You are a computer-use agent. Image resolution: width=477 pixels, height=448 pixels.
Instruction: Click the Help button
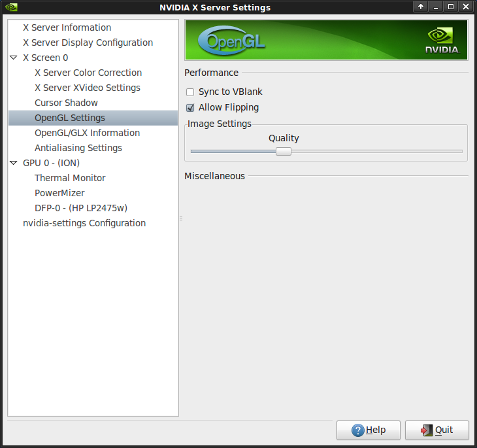[369, 430]
